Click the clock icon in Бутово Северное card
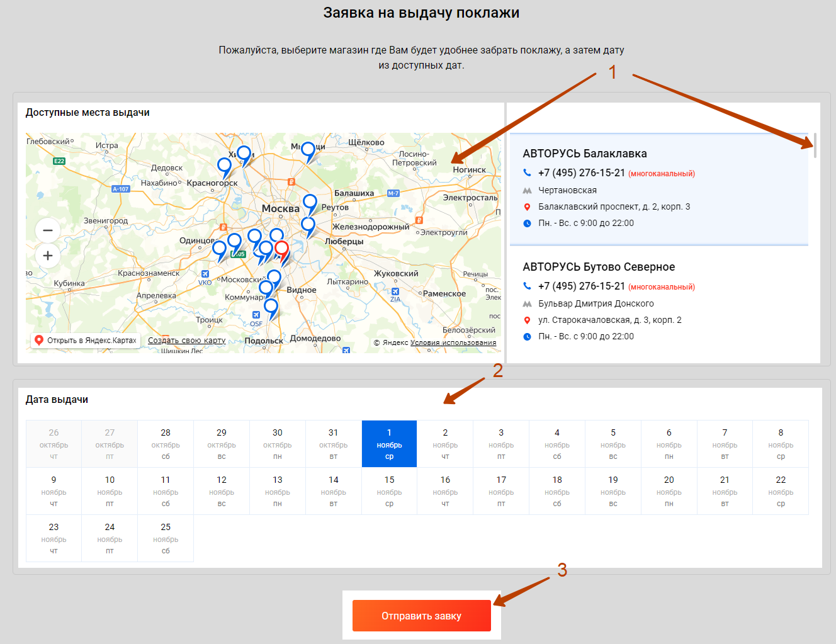 click(x=528, y=336)
